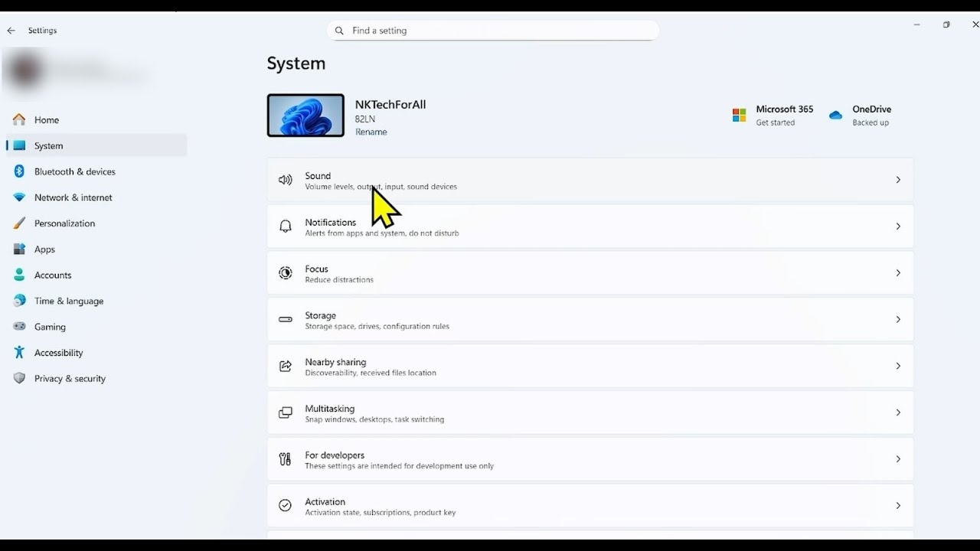Go to Time & language settings
This screenshot has width=980, height=551.
tap(96, 301)
